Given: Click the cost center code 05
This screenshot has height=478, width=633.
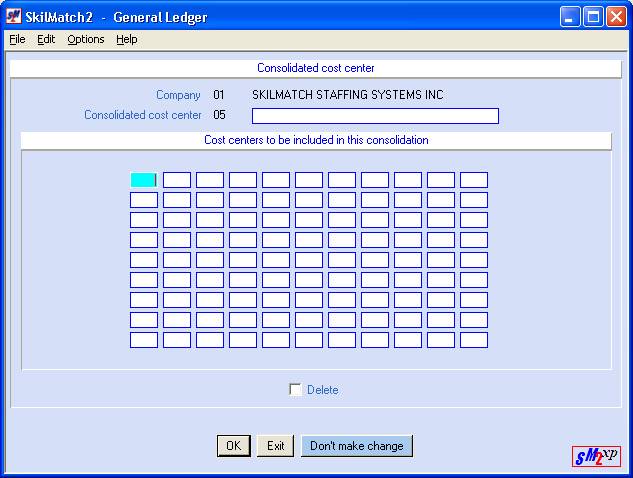Looking at the screenshot, I should [219, 115].
